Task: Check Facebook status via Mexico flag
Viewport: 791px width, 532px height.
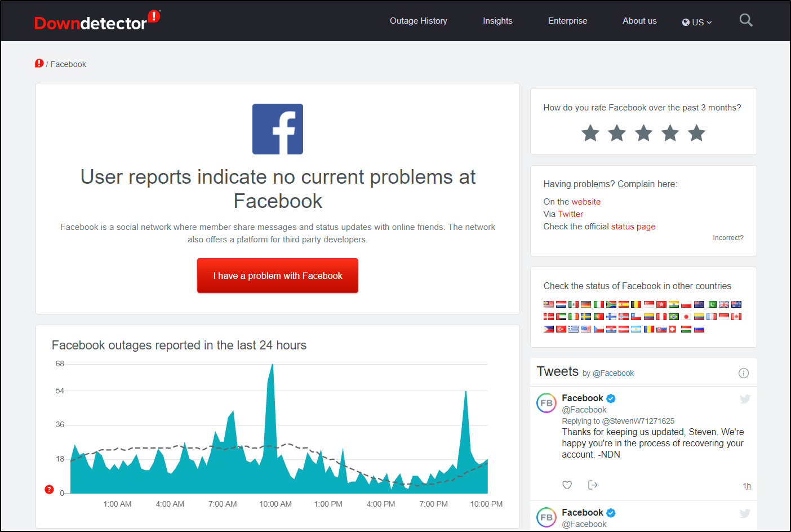Action: tap(574, 304)
